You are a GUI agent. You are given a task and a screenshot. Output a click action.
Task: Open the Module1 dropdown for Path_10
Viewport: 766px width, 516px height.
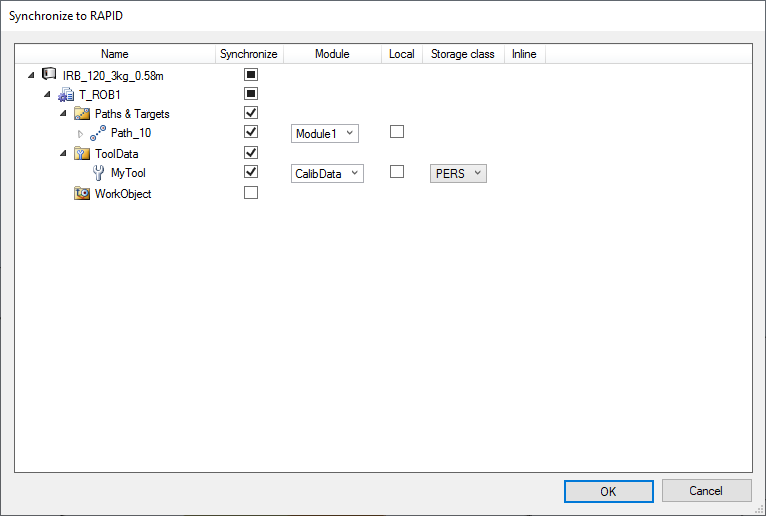point(325,133)
